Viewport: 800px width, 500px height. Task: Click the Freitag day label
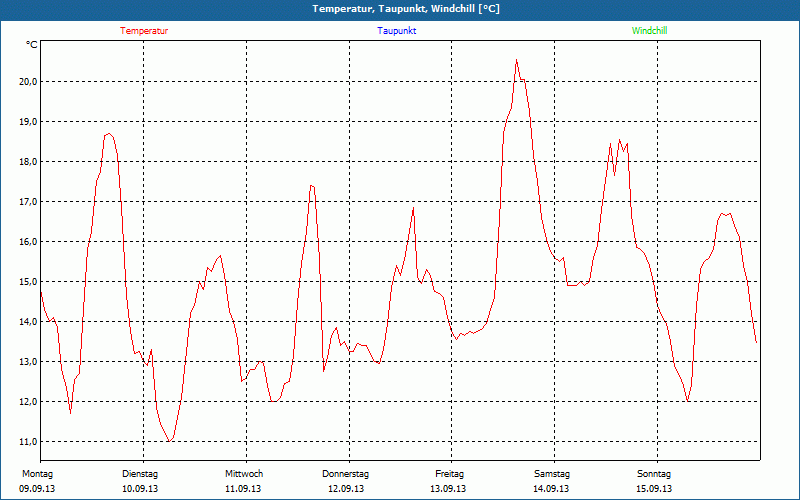(x=449, y=474)
